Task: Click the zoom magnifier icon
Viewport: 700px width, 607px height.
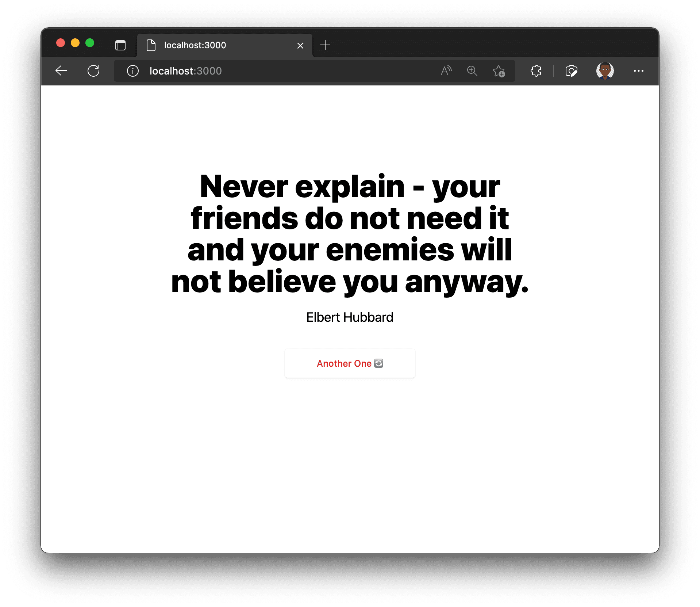Action: tap(472, 71)
